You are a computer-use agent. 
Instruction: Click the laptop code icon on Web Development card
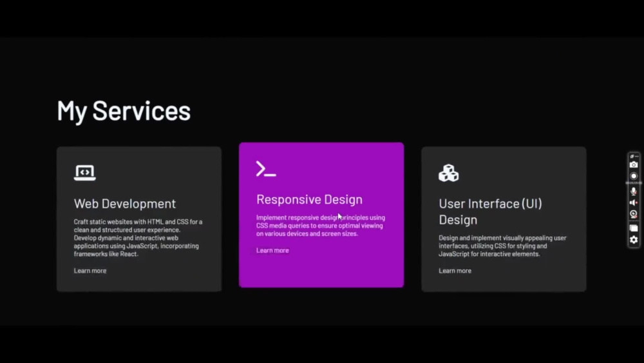[x=84, y=173]
